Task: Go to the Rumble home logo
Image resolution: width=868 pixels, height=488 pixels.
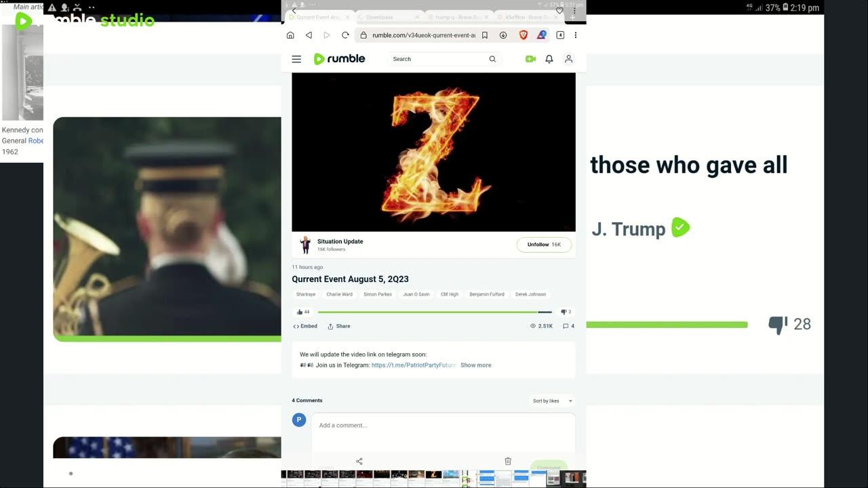Action: click(x=339, y=59)
